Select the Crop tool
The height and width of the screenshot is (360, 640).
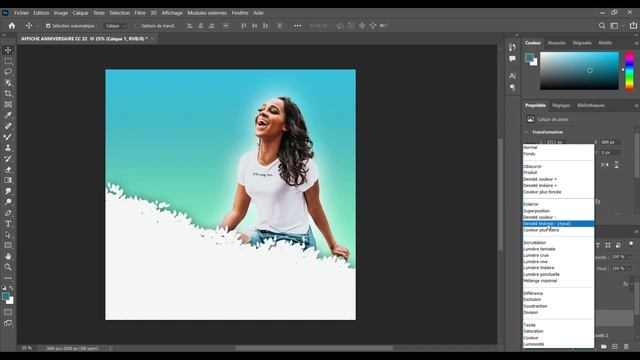click(x=8, y=93)
